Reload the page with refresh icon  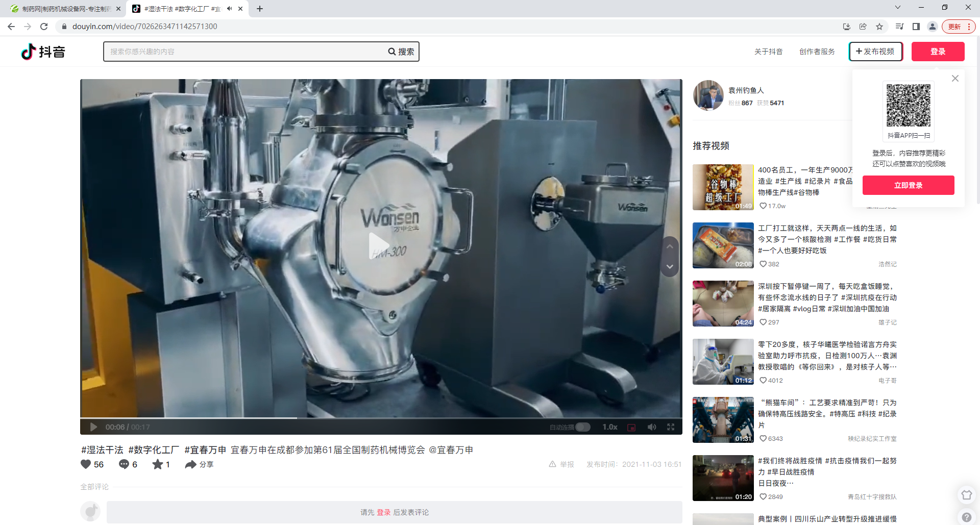[44, 27]
